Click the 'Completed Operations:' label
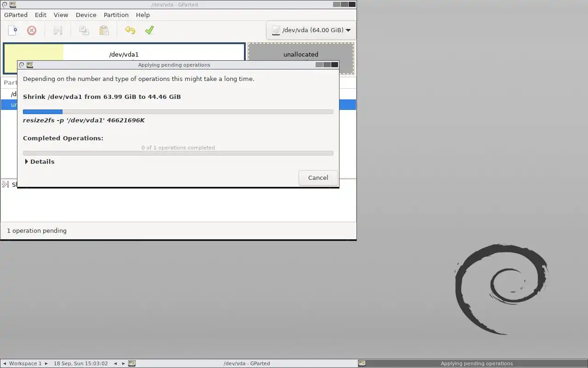 [x=63, y=138]
